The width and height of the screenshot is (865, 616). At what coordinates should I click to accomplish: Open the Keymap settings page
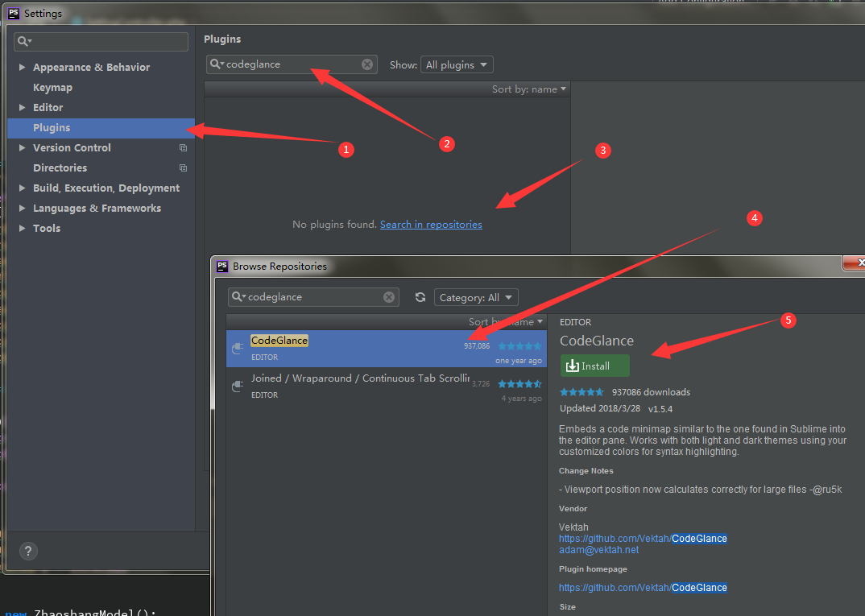tap(52, 88)
